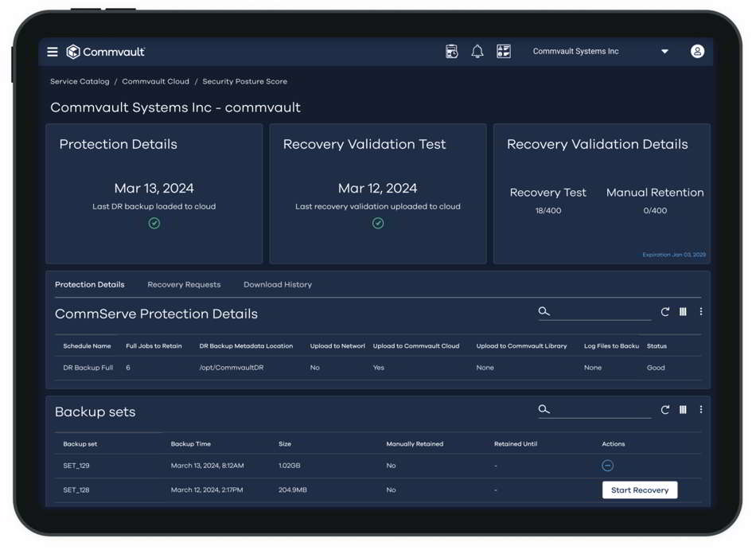Click search icon in CommServe Protection Details
The height and width of the screenshot is (550, 756).
pyautogui.click(x=544, y=311)
